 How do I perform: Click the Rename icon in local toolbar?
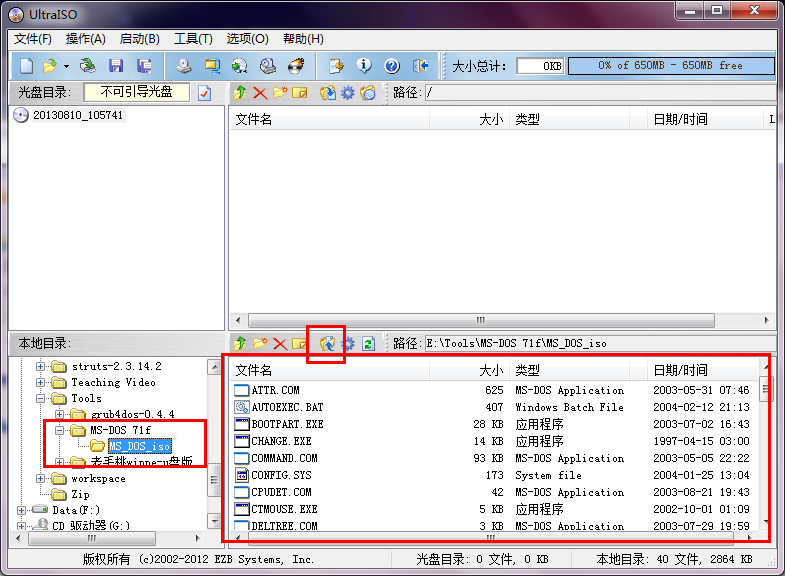[x=299, y=344]
